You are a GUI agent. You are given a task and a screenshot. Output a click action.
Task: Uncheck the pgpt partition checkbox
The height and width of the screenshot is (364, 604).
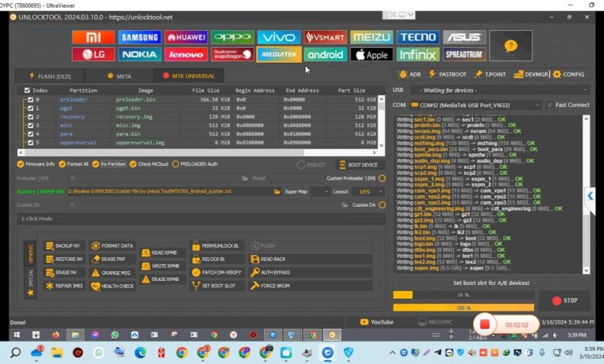coord(30,108)
